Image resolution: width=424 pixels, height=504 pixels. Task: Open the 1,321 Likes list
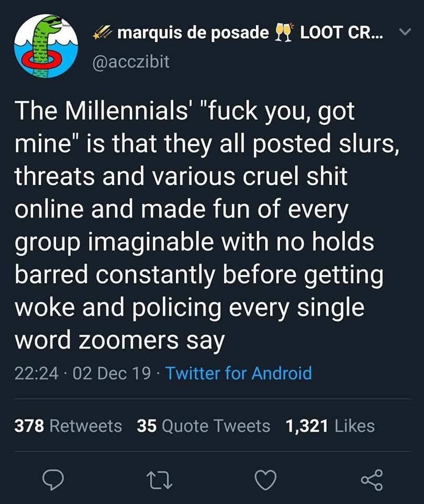(x=330, y=426)
